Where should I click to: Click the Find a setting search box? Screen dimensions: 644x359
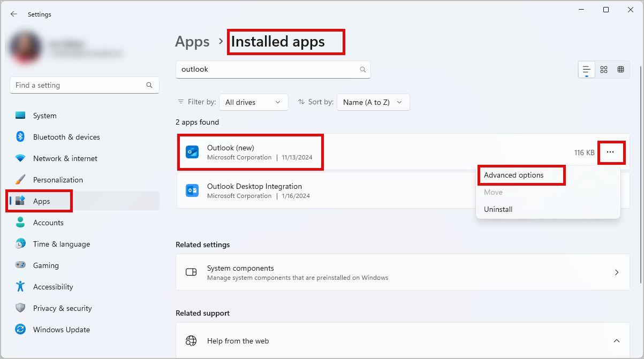pos(85,85)
